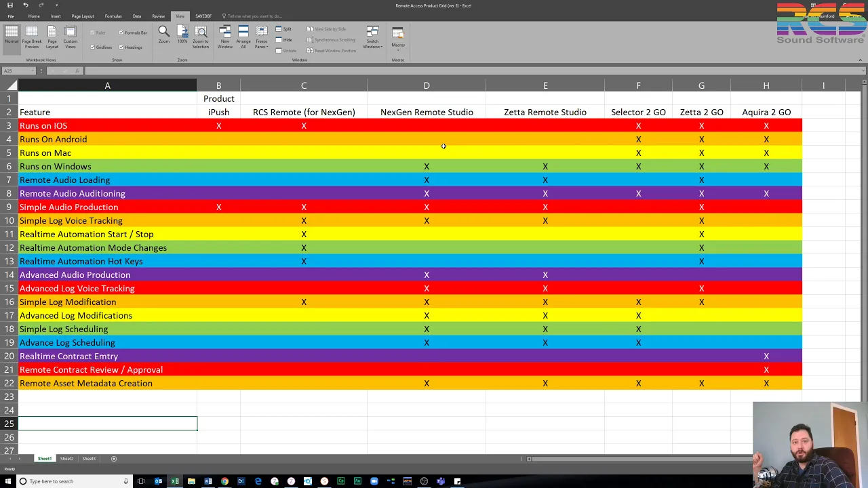Open Microsoft Teams from taskbar
The width and height of the screenshot is (868, 488).
pyautogui.click(x=441, y=481)
